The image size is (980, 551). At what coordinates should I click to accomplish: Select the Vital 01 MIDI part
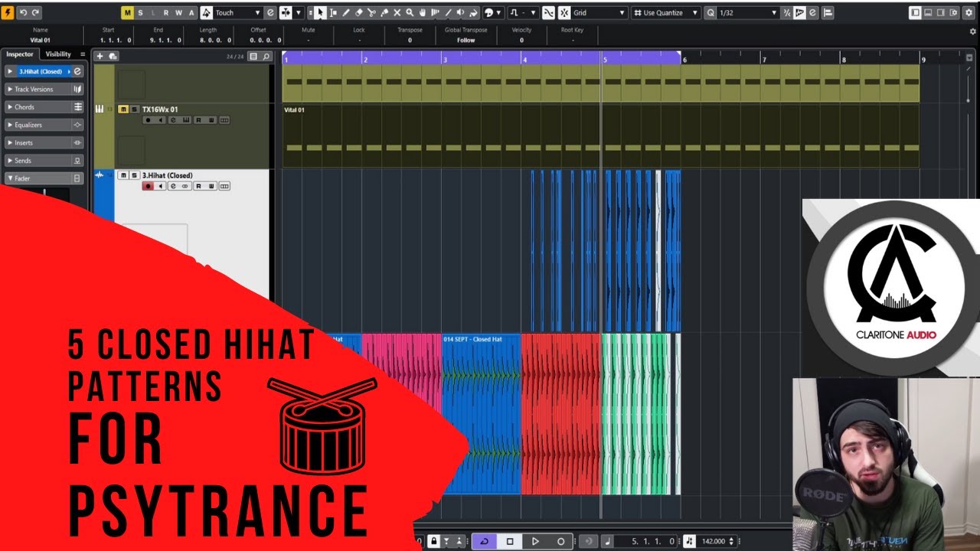600,135
